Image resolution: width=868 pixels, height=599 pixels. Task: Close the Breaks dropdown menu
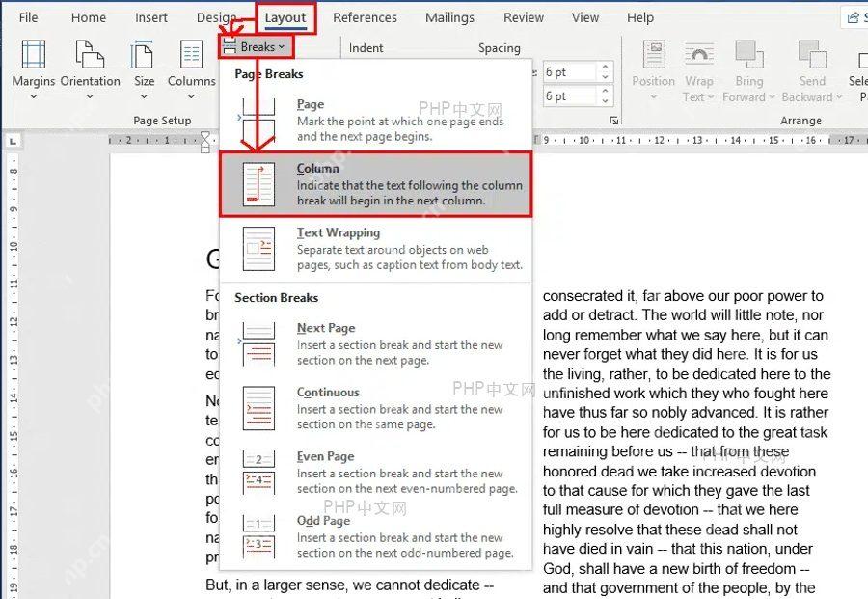(x=257, y=47)
